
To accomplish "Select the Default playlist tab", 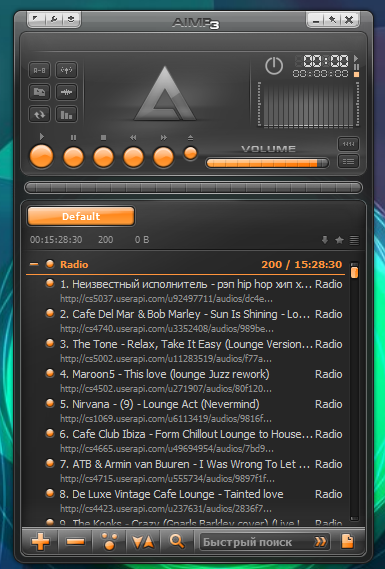I will pyautogui.click(x=81, y=217).
